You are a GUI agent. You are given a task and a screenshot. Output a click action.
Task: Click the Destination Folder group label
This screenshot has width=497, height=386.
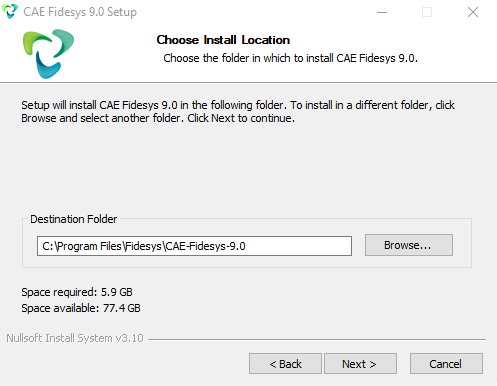[x=74, y=219]
